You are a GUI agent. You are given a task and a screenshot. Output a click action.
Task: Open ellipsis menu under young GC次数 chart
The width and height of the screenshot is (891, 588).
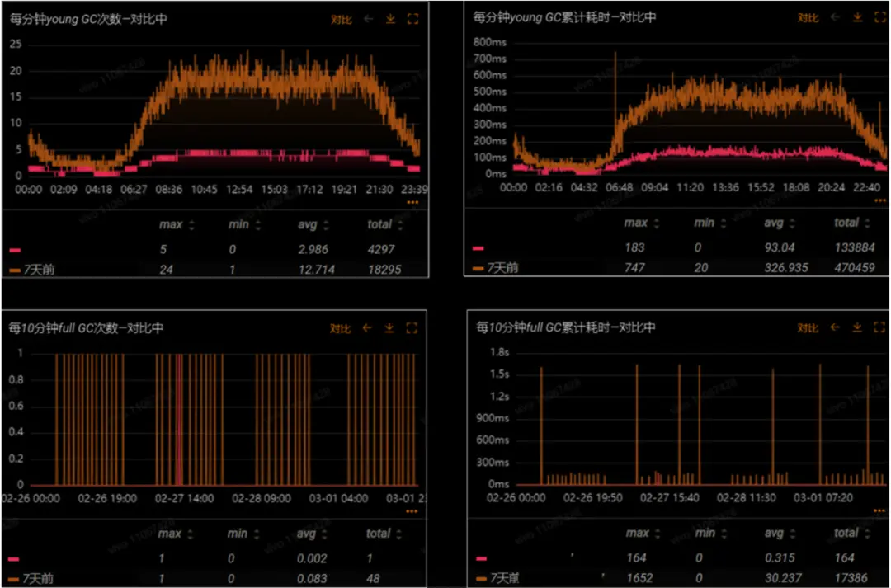point(412,202)
